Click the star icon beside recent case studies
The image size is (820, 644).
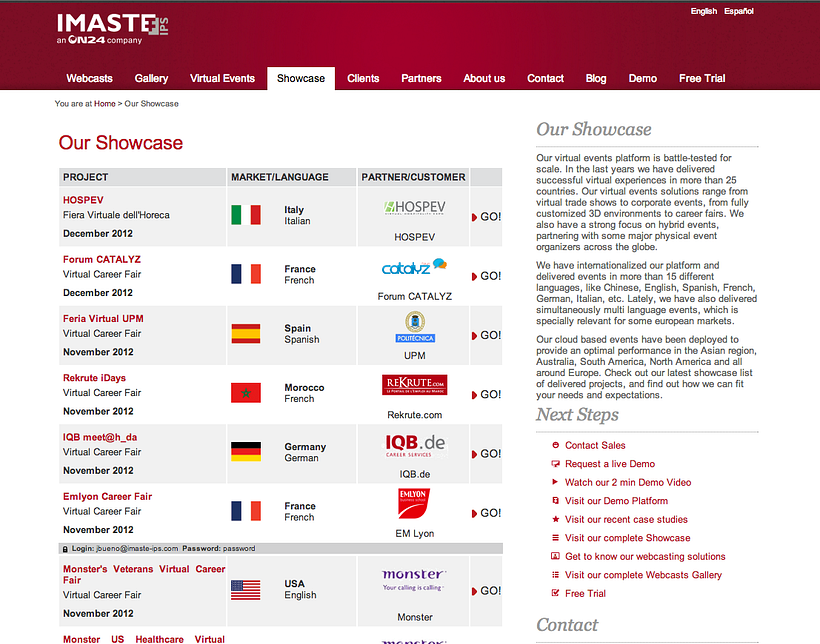[555, 519]
